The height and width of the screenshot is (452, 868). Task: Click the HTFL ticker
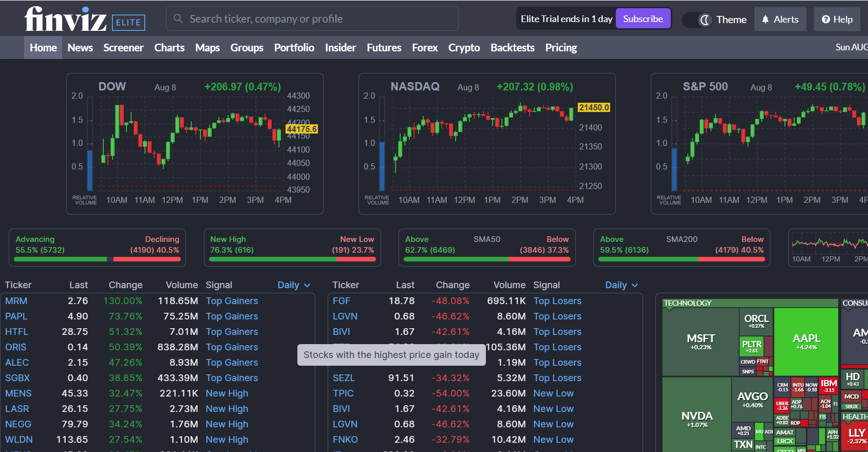pos(17,332)
